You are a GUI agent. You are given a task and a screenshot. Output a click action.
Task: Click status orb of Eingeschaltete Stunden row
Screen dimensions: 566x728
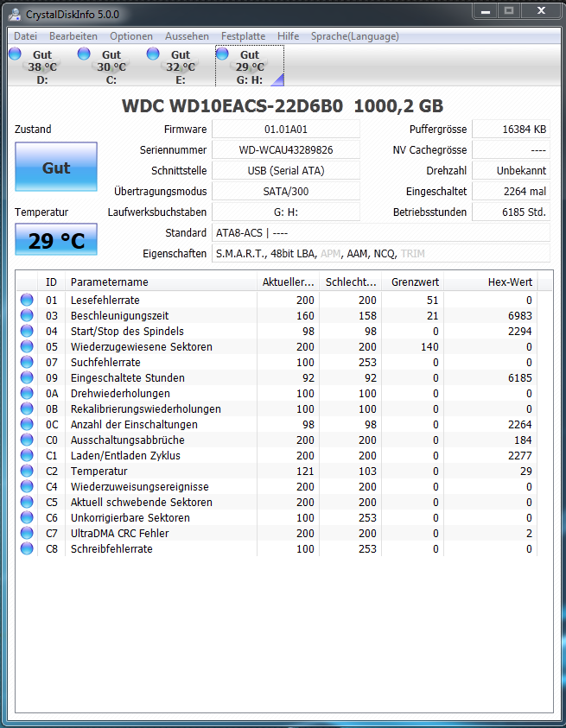pos(27,377)
